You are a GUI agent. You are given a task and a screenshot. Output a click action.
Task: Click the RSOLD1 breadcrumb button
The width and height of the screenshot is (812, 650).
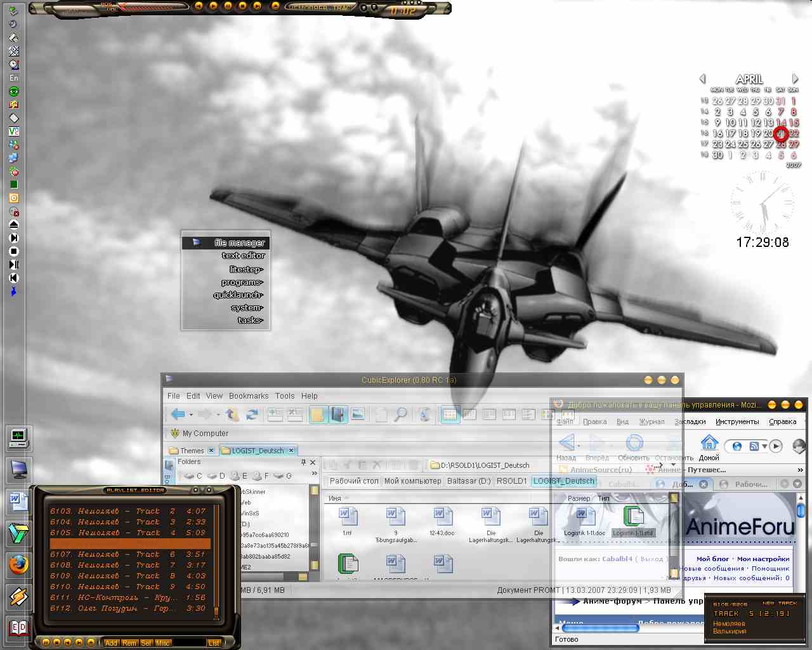click(511, 481)
